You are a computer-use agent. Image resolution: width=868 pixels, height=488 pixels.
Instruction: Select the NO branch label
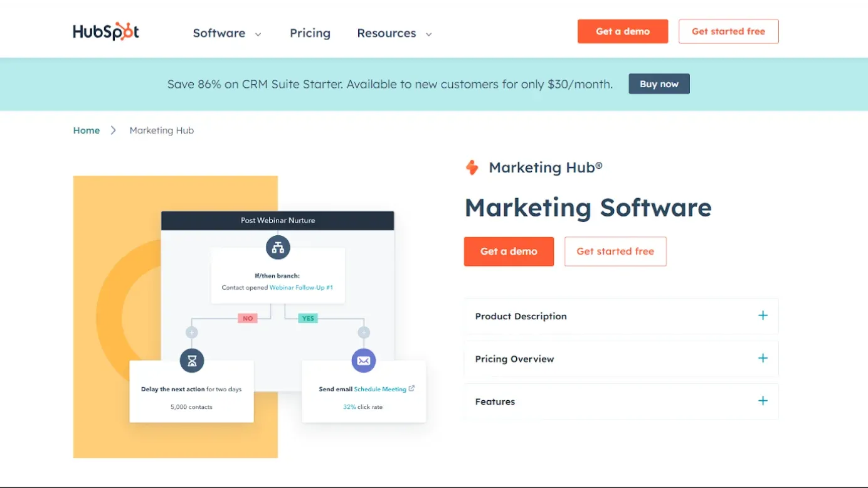248,319
